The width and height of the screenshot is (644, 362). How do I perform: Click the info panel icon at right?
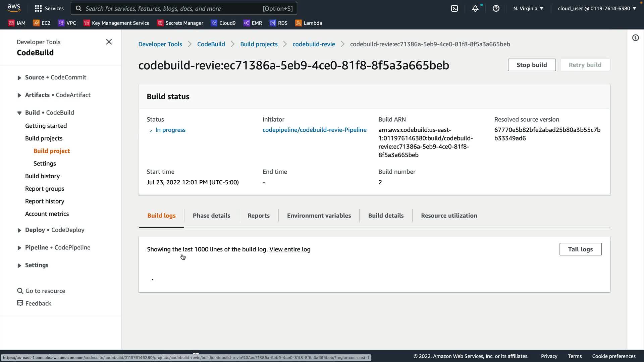[x=635, y=38]
